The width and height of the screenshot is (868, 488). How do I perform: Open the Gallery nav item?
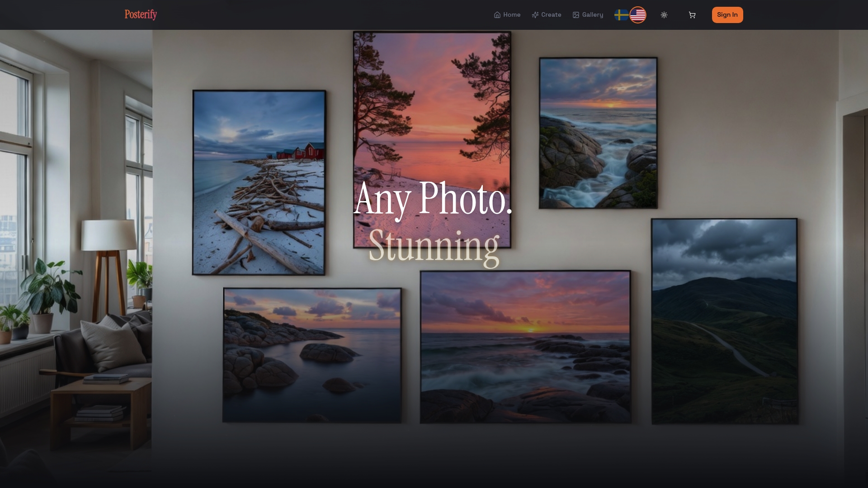(592, 15)
